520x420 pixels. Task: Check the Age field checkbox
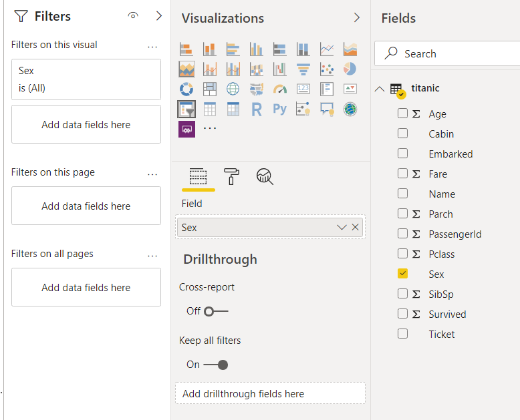coord(402,114)
